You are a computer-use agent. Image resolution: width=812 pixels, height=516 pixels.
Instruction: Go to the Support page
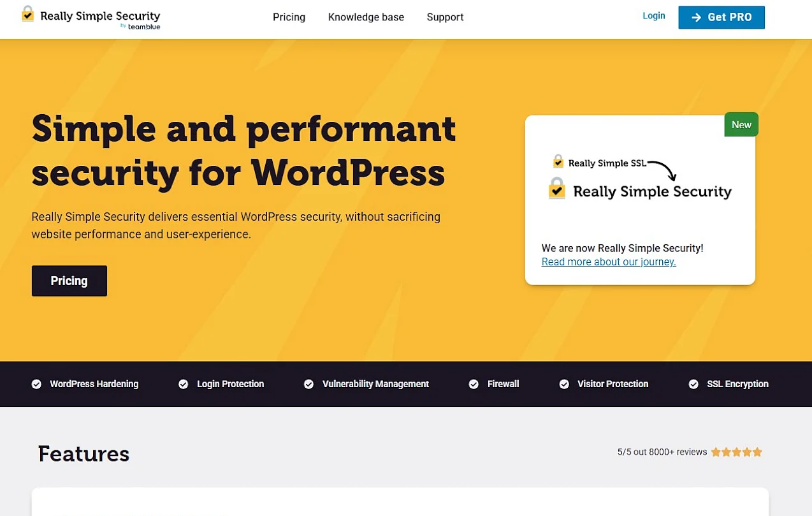[445, 17]
